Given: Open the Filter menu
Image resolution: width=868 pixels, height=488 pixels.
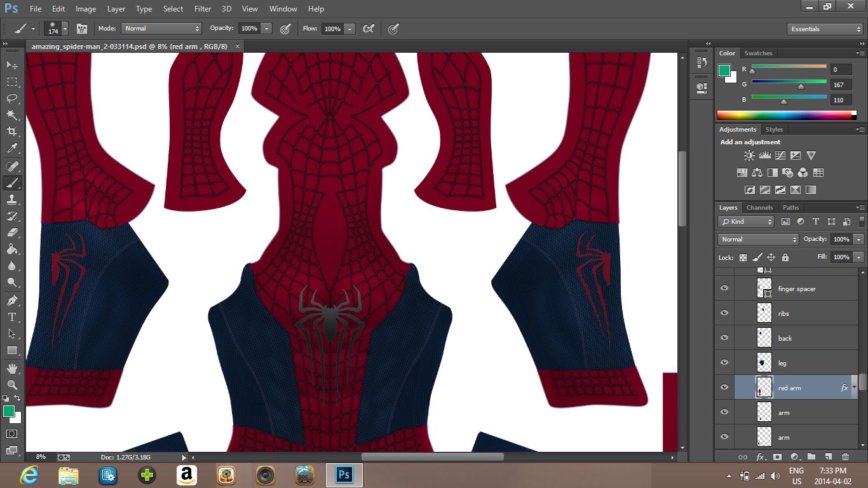Looking at the screenshot, I should 203,9.
